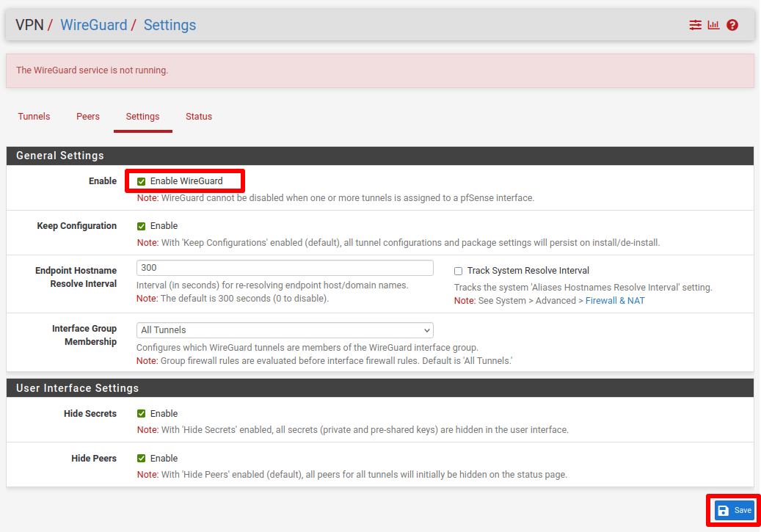Click the Settings breadcrumb link
Viewport: 761px width, 532px height.
(170, 25)
